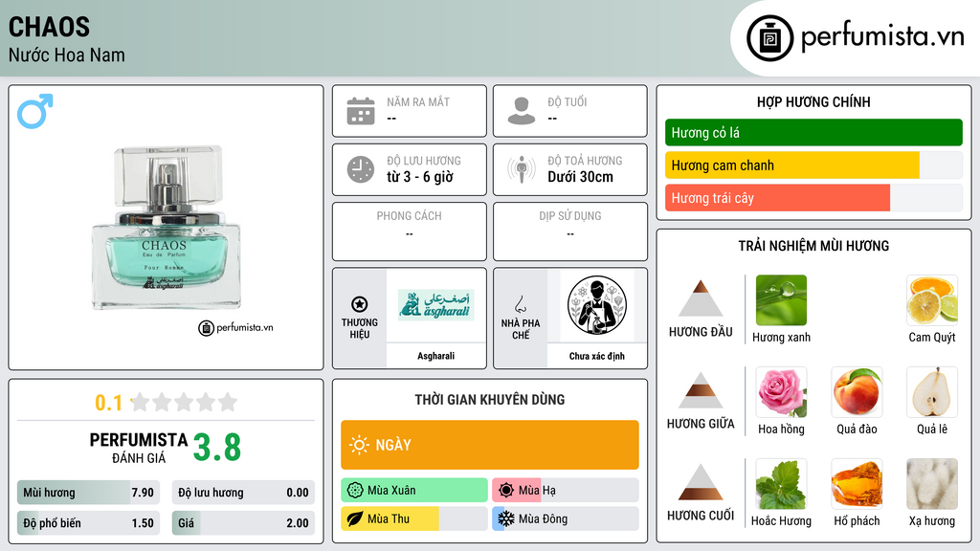Click the Hương giữa pyramid icon
The height and width of the screenshot is (551, 980).
[x=701, y=390]
